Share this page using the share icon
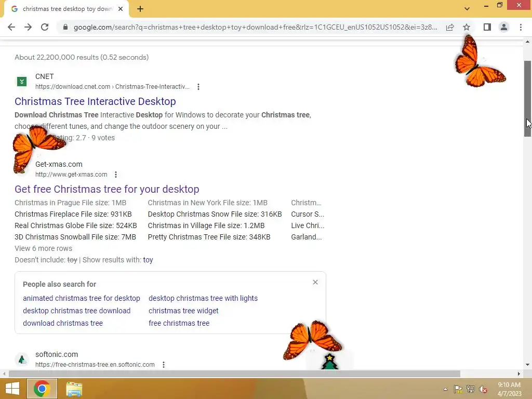Screen dimensions: 532x399 pyautogui.click(x=450, y=27)
